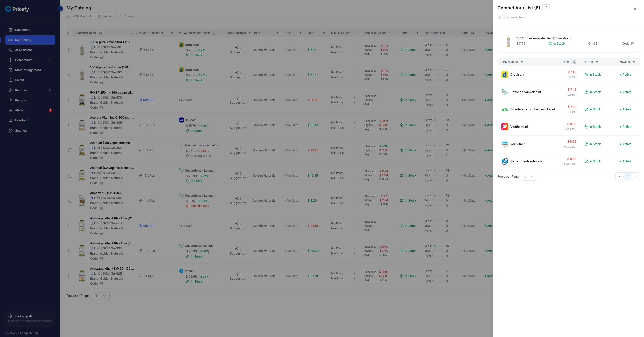Click the Need support headset icon

pyautogui.click(x=10, y=316)
